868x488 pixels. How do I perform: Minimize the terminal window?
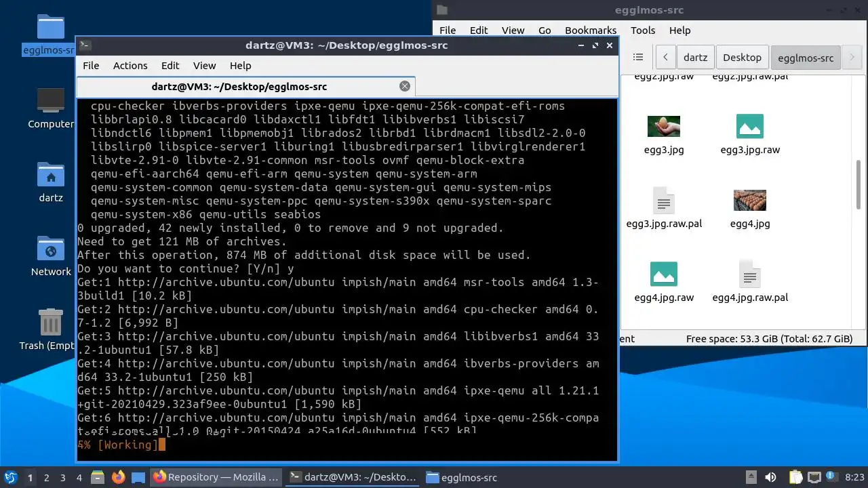pyautogui.click(x=581, y=45)
